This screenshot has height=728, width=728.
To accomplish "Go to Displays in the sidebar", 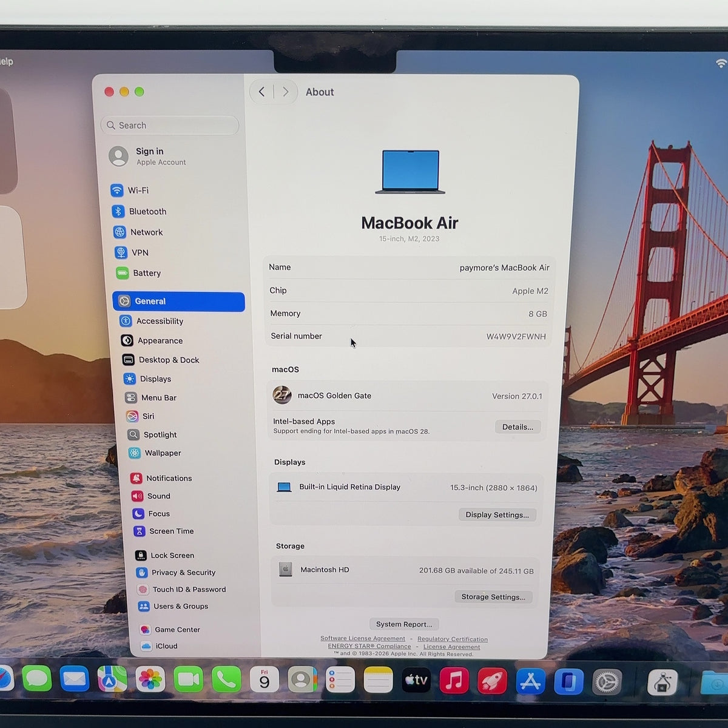I will 147,379.
